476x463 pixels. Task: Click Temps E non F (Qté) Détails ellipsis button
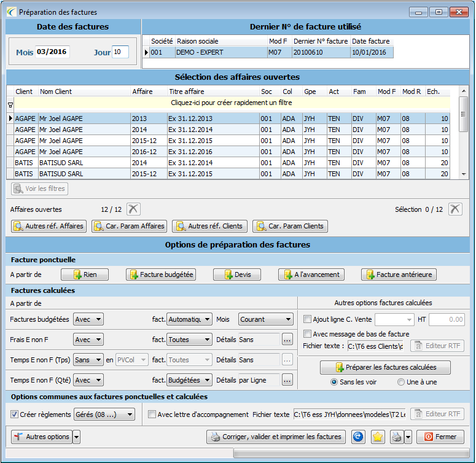point(287,380)
